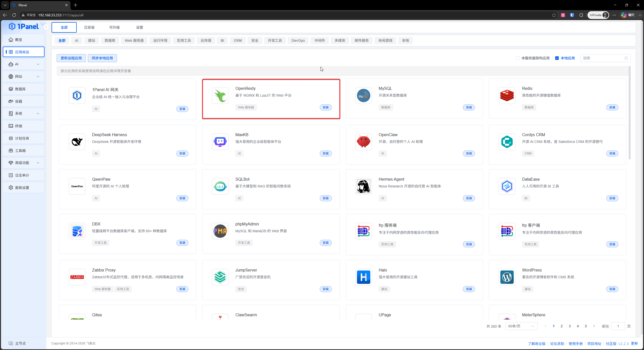644x350 pixels.
Task: Install the MaxKB application
Action: point(326,153)
